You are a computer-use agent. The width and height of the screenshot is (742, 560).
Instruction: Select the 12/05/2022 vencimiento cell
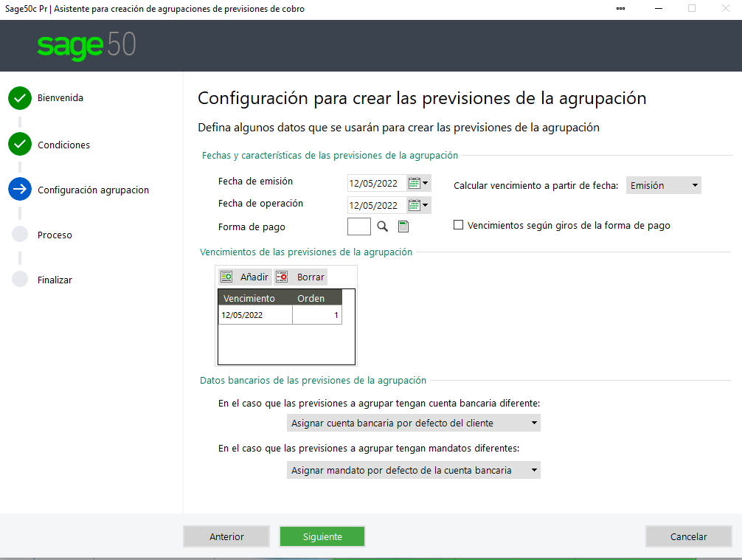click(255, 315)
